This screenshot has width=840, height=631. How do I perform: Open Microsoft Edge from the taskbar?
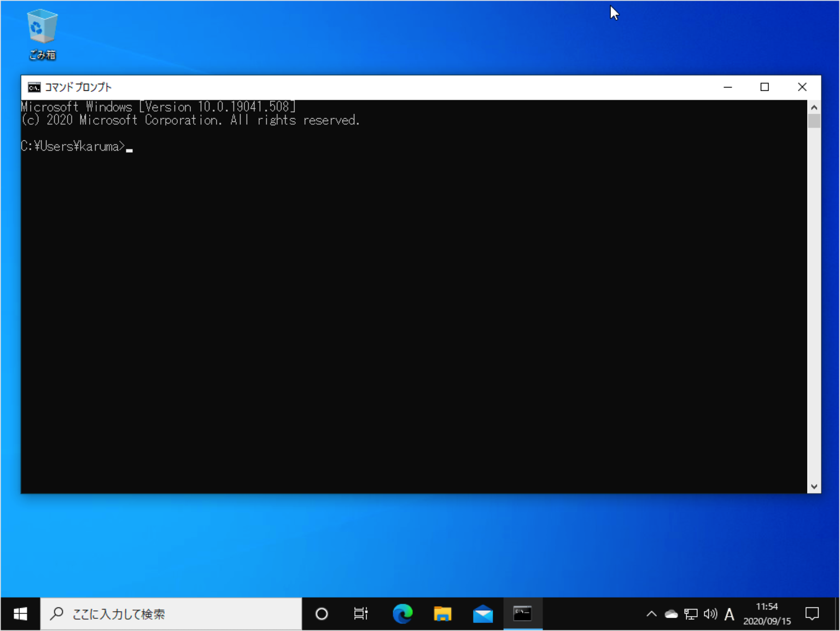(x=402, y=613)
